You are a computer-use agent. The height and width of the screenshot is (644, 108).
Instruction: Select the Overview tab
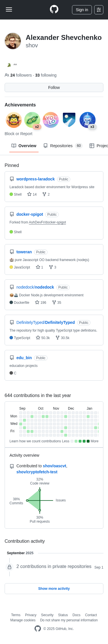tap(24, 146)
